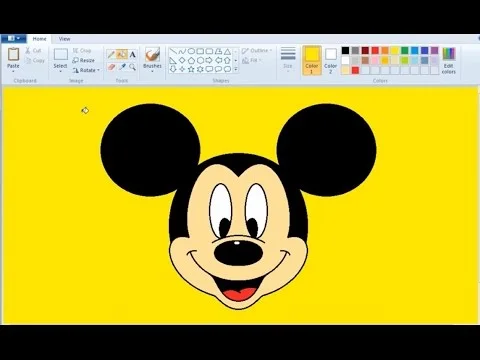
Task: Select the Pencil tool
Action: (x=111, y=54)
